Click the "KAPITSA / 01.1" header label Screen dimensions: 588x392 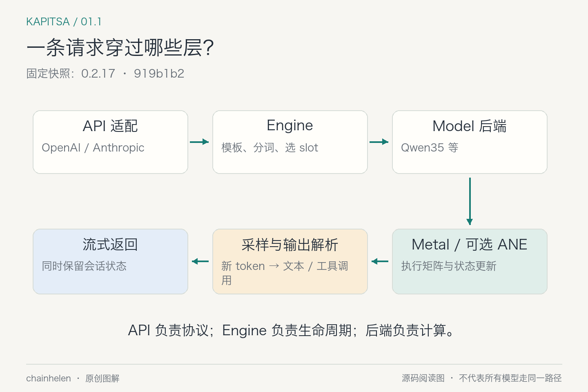pos(64,22)
